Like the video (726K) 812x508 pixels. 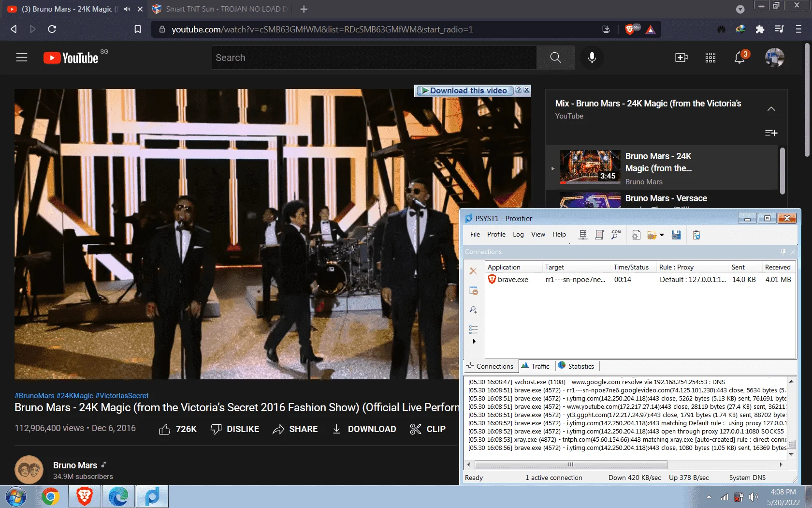(x=177, y=429)
